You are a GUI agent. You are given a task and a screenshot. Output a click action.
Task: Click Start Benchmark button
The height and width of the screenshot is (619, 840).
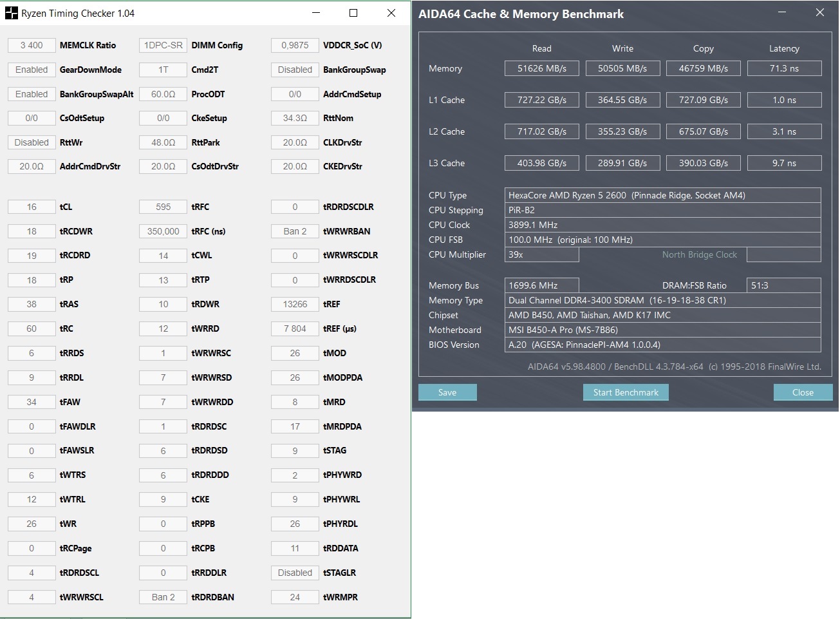coord(626,392)
